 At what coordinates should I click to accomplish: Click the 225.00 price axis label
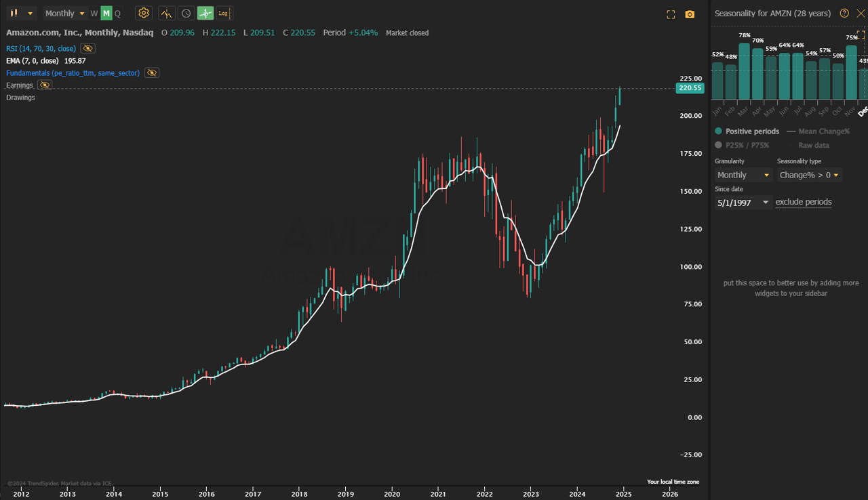pos(690,79)
